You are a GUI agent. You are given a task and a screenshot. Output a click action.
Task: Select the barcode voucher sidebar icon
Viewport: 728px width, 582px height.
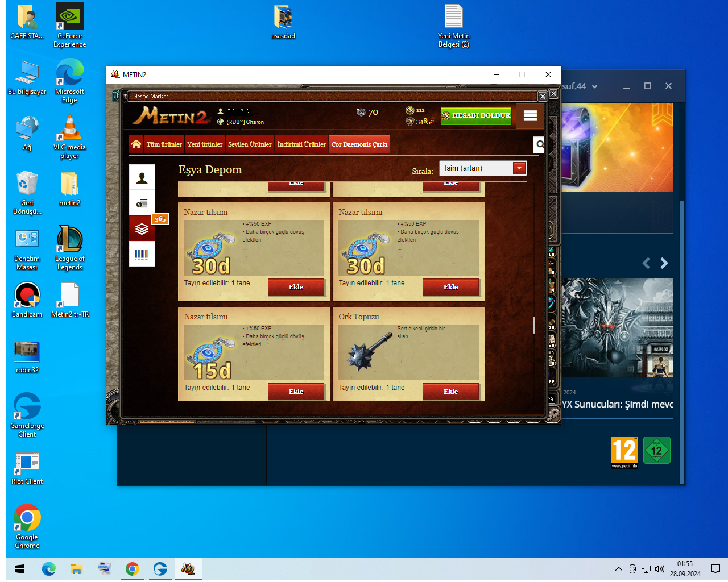tap(142, 254)
